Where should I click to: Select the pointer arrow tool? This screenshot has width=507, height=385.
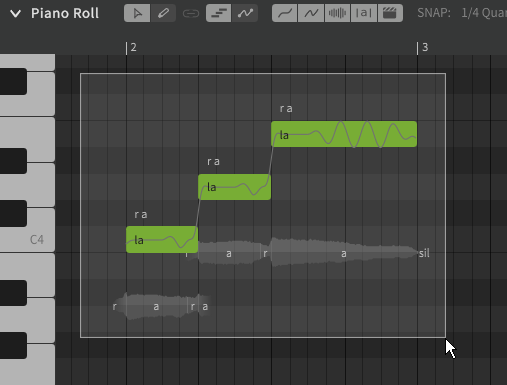[x=137, y=13]
